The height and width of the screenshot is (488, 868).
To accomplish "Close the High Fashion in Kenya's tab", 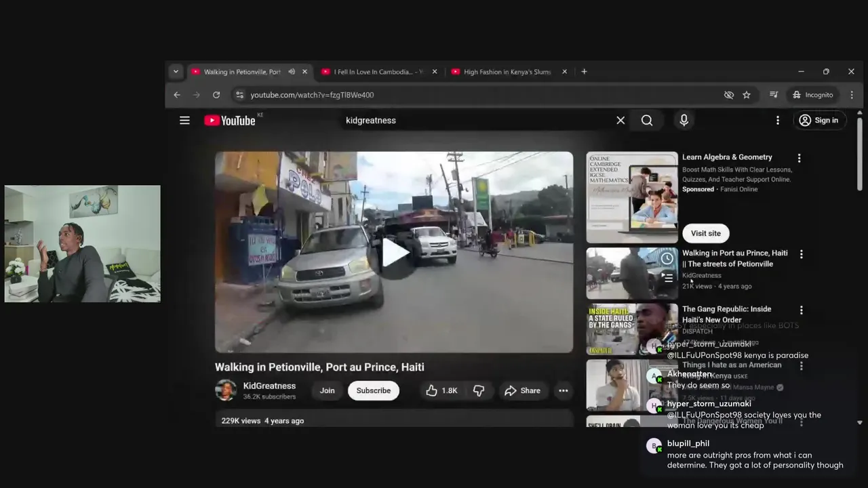I will click(x=564, y=72).
